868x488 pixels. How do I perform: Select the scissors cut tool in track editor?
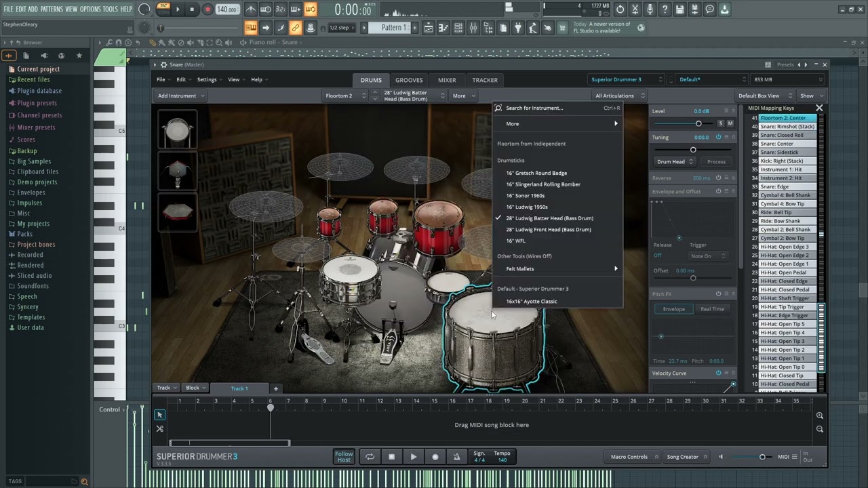click(160, 429)
